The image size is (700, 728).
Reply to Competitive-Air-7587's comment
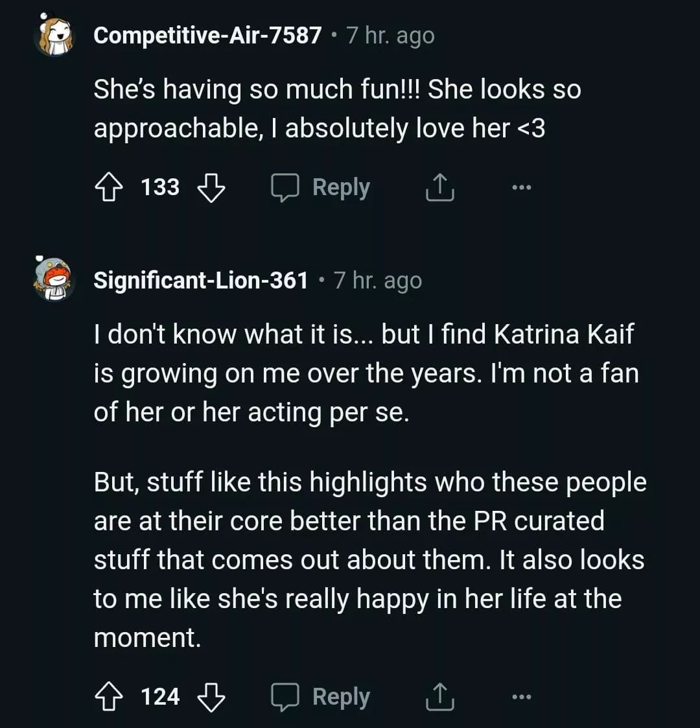321,188
